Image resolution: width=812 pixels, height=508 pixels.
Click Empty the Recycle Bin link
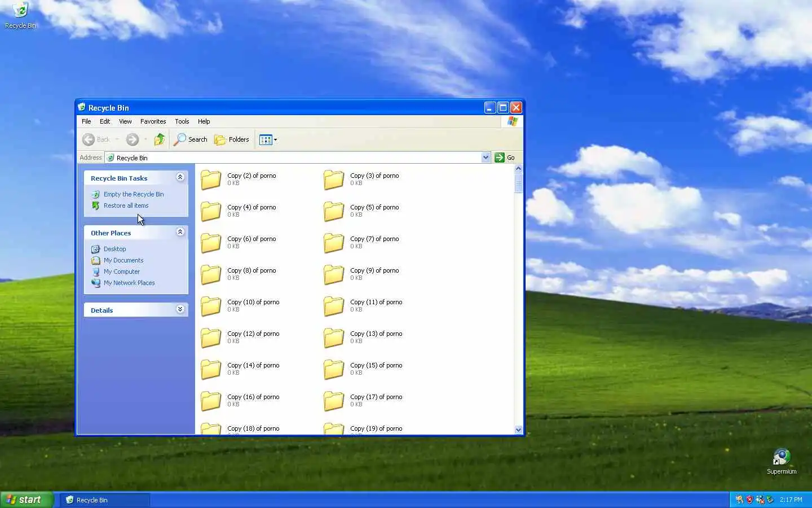(134, 194)
